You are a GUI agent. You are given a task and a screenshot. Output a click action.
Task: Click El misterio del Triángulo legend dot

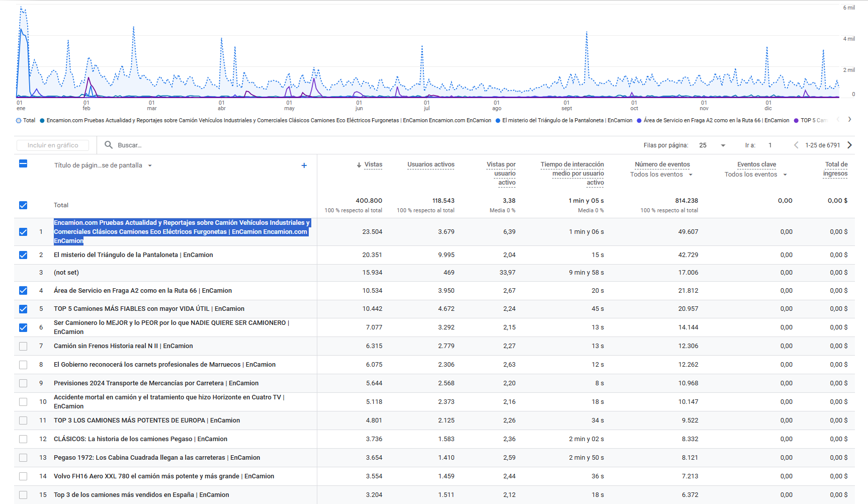pos(498,121)
